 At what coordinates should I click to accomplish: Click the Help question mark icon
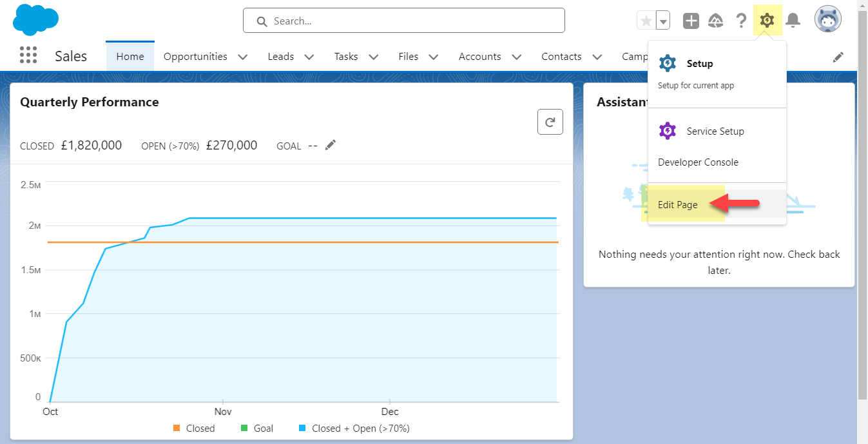click(x=741, y=21)
